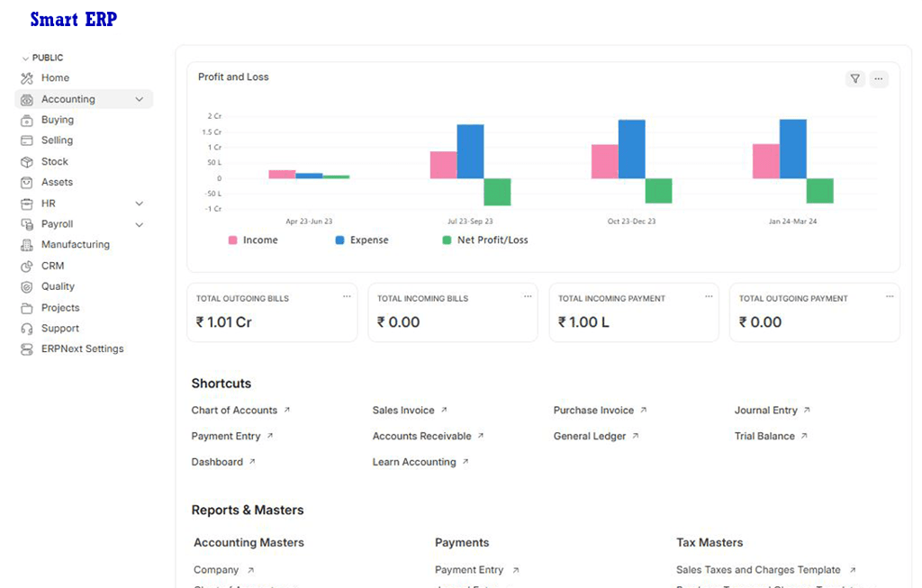Image resolution: width=922 pixels, height=588 pixels.
Task: Click the chart filter funnel icon
Action: 855,79
